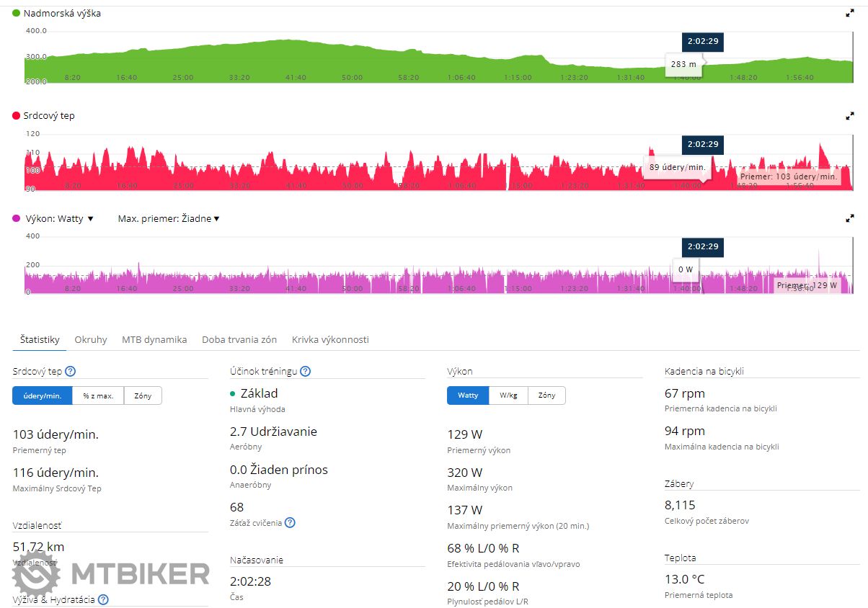This screenshot has width=868, height=608.
Task: Expand the Srdcový tep chart to fullscreen
Action: click(850, 115)
